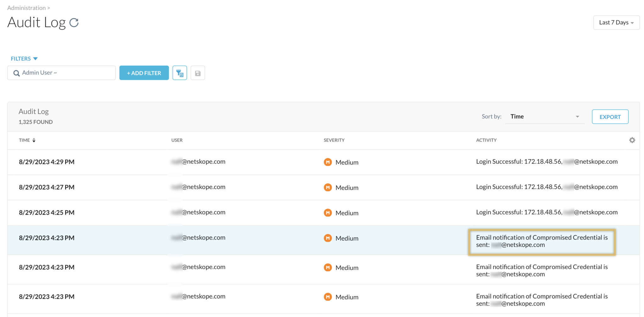Click the severity icon on 4:23 PM highlighted row
The height and width of the screenshot is (317, 644).
(328, 238)
